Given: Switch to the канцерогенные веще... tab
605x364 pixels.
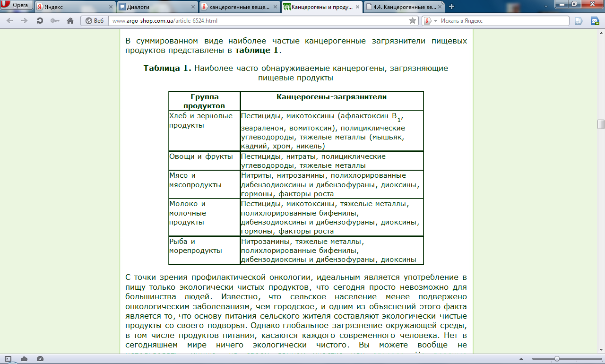Looking at the screenshot, I should click(240, 7).
